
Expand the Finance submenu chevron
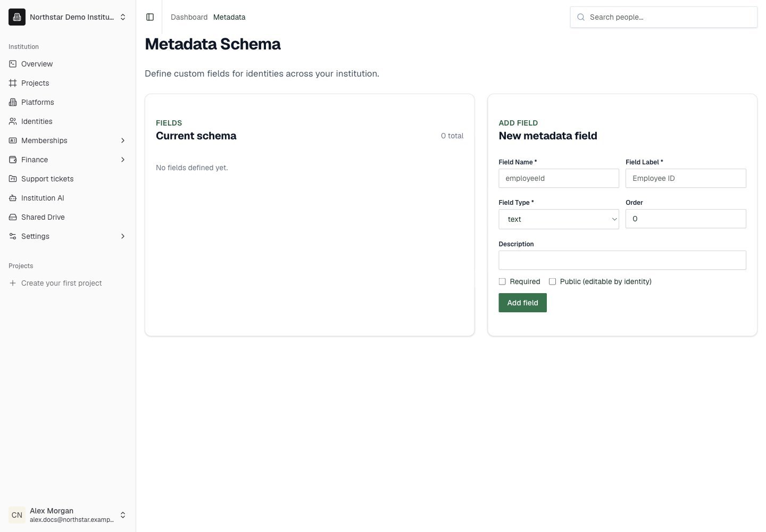(x=123, y=160)
